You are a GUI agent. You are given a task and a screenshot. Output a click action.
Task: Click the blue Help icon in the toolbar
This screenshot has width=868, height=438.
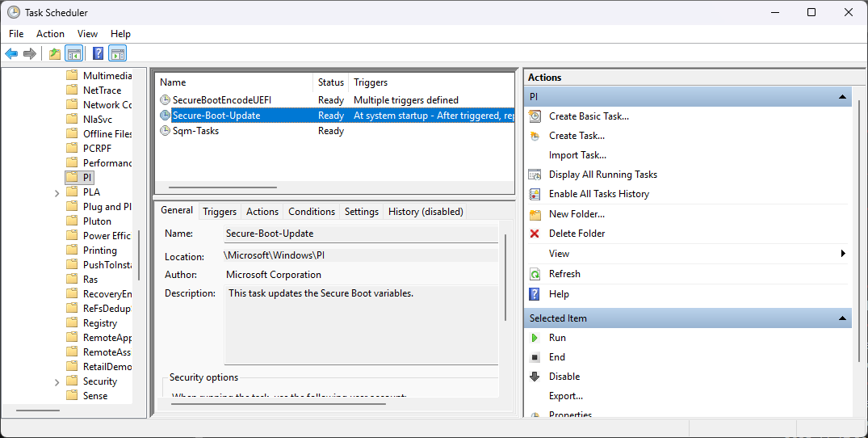(x=98, y=54)
